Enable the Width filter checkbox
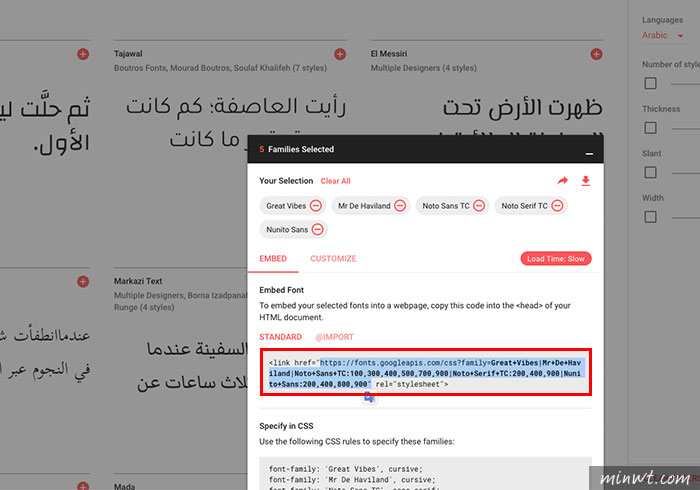 [x=650, y=217]
